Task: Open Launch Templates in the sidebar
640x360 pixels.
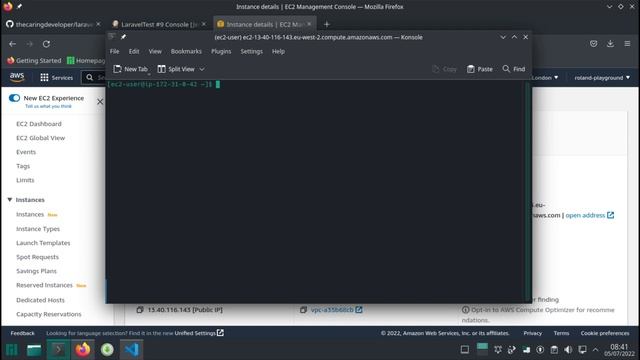Action: tap(43, 243)
